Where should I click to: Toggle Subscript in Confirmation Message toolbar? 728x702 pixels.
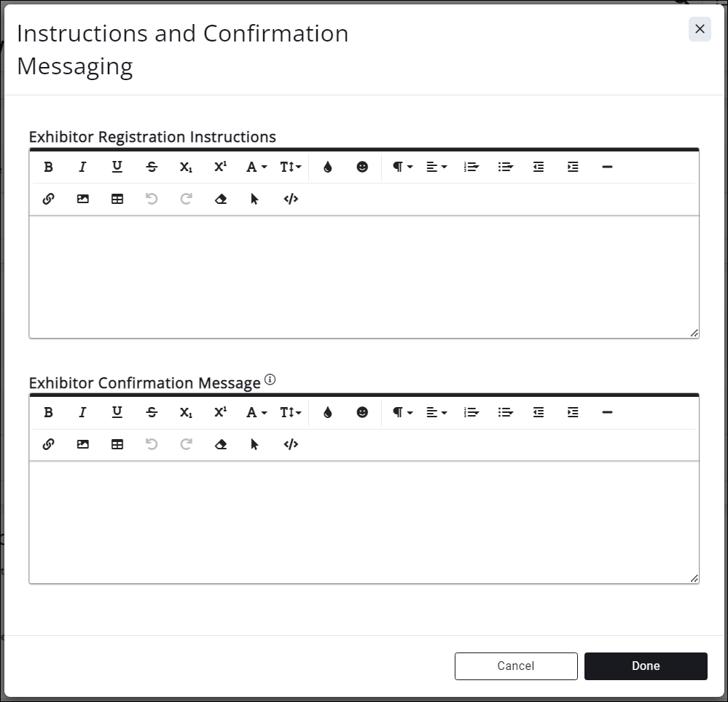pyautogui.click(x=186, y=412)
